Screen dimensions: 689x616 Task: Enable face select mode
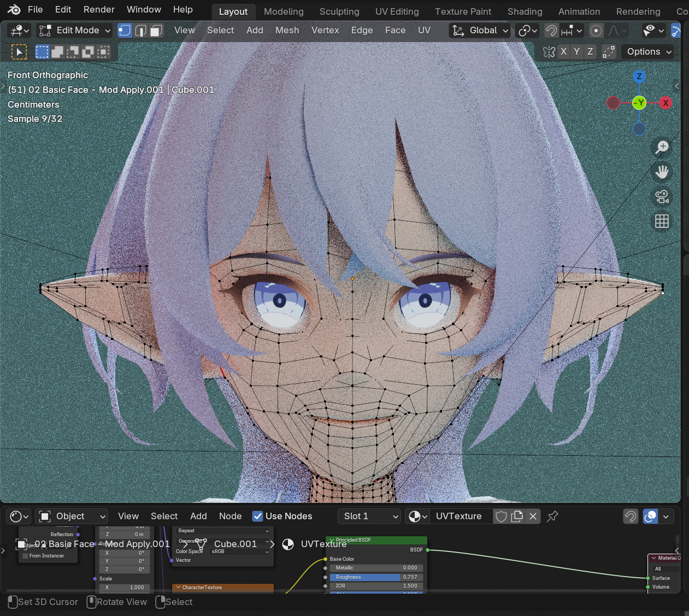point(156,31)
